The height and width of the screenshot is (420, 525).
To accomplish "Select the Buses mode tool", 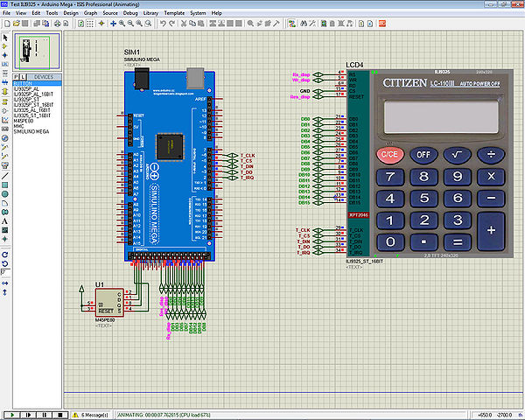I will (5, 82).
